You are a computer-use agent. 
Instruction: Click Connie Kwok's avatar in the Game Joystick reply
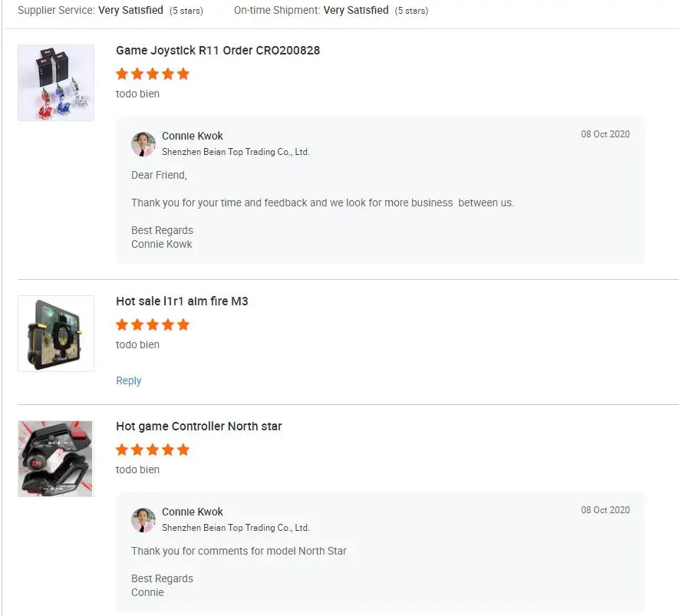tap(143, 143)
